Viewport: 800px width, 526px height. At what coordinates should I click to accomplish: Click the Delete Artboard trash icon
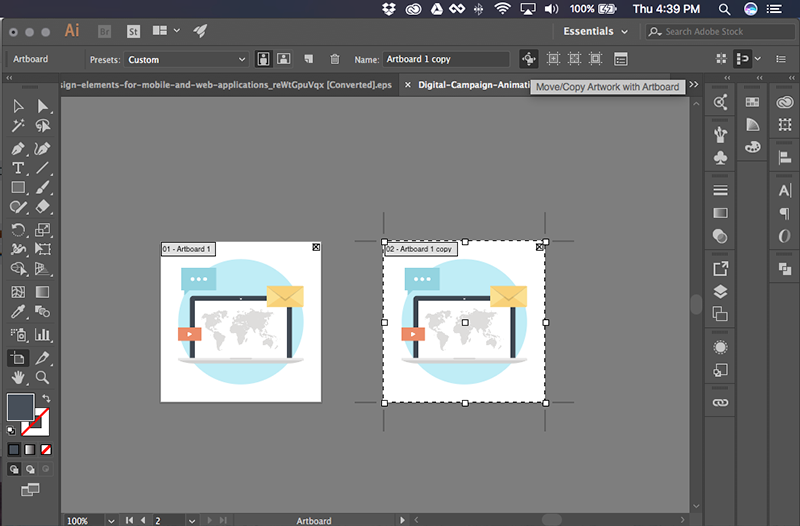click(x=335, y=59)
